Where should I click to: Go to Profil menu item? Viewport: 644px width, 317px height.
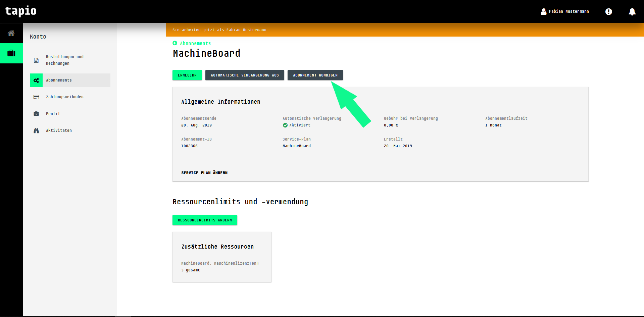70,114
